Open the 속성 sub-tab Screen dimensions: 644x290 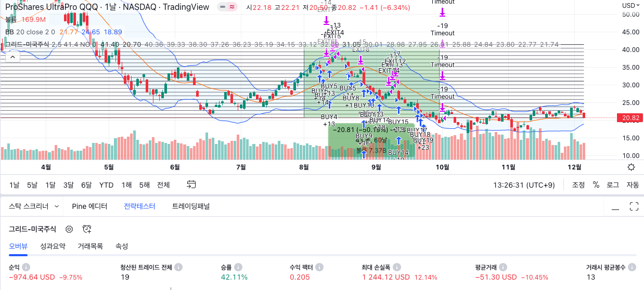pyautogui.click(x=122, y=246)
